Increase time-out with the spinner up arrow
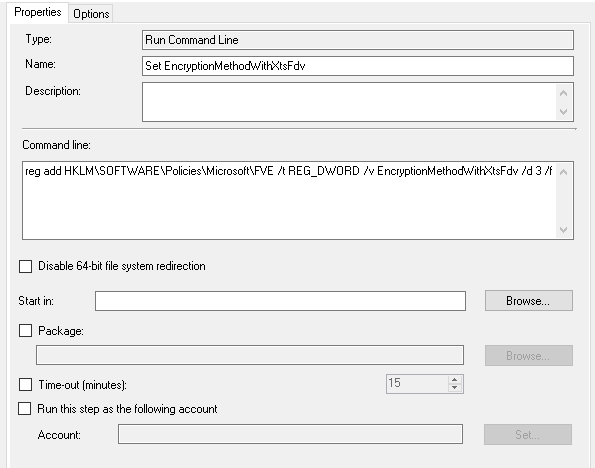595x468 pixels. point(455,380)
